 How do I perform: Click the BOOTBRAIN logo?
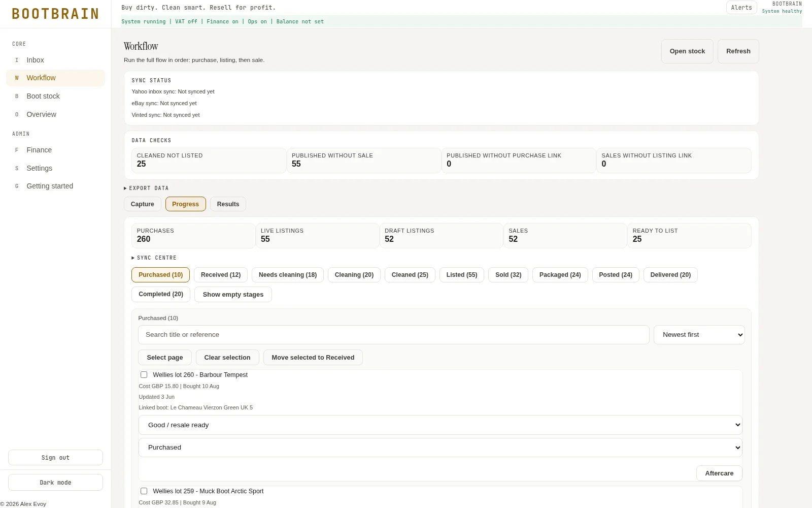click(55, 14)
